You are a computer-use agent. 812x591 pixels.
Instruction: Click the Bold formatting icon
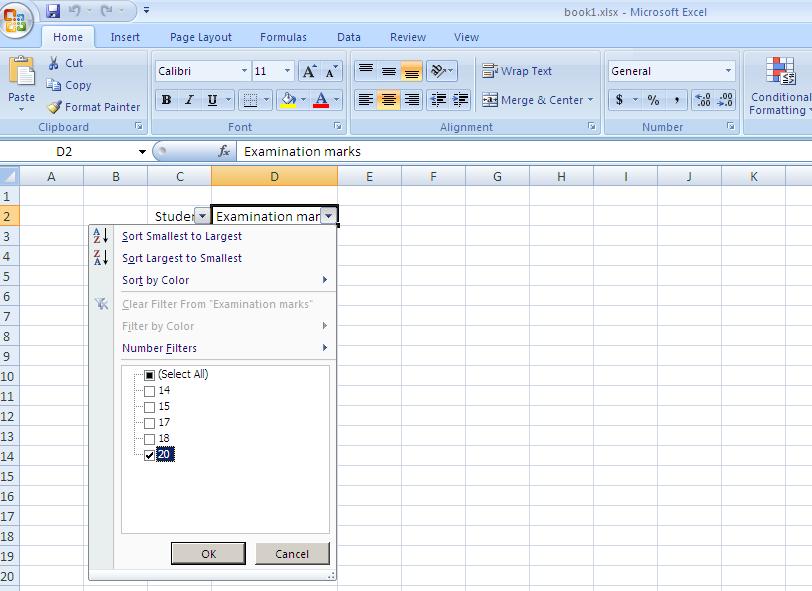pyautogui.click(x=166, y=100)
